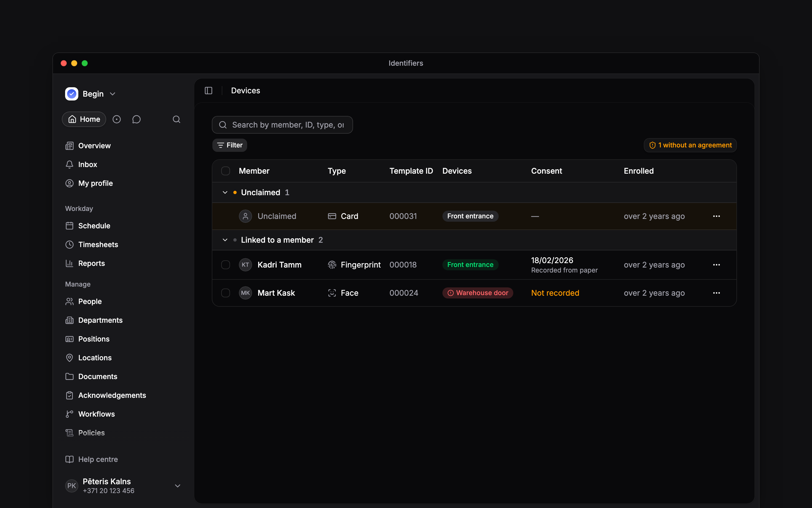Click the MK avatar of Mart Kask

[245, 293]
